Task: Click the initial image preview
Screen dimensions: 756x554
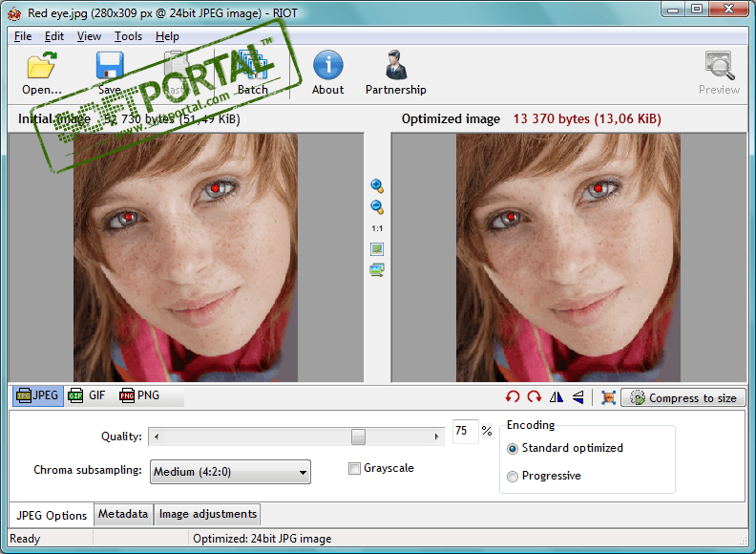Action: tap(185, 258)
